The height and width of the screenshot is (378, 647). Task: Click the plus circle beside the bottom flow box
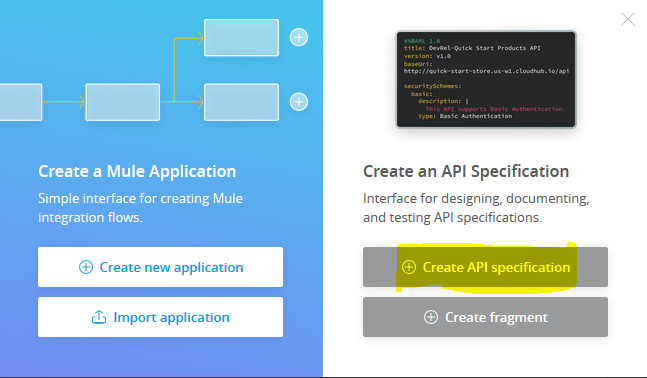pos(299,102)
